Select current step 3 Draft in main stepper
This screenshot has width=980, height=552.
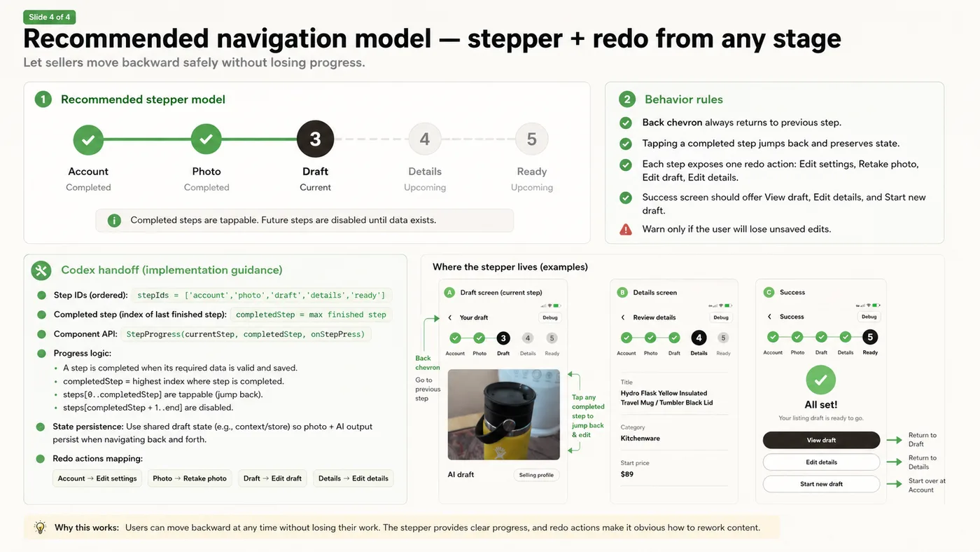(315, 139)
